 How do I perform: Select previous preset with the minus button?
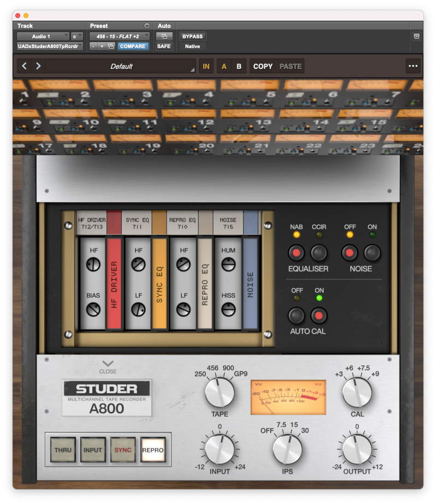point(93,46)
